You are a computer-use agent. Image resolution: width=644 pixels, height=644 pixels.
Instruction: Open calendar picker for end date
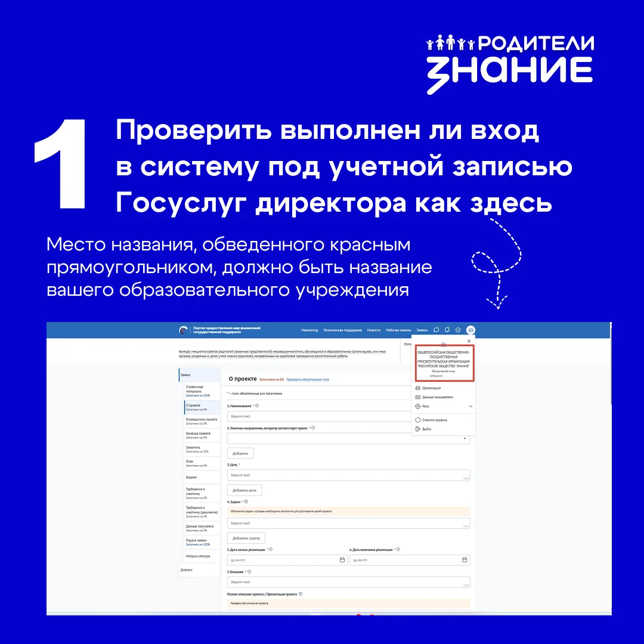tap(465, 560)
